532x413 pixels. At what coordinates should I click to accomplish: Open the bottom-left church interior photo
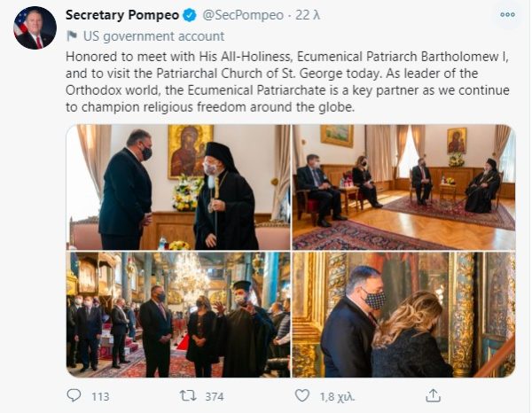[177, 316]
